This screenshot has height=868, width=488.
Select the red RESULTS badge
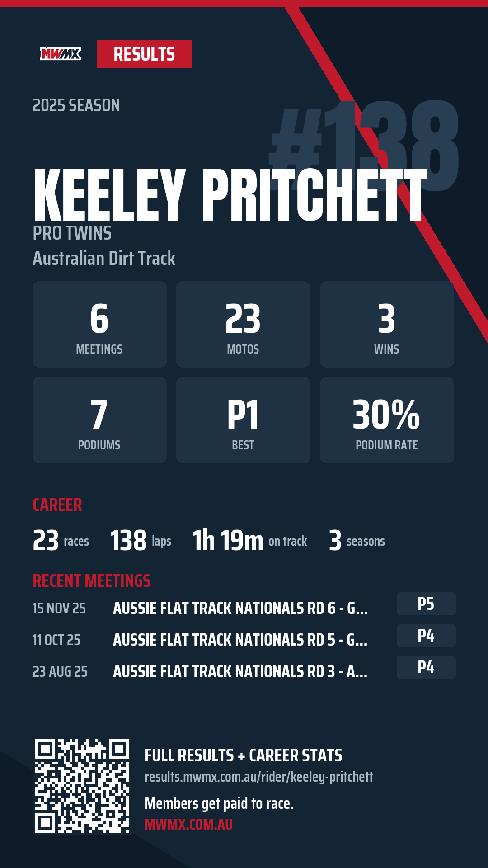[x=144, y=54]
